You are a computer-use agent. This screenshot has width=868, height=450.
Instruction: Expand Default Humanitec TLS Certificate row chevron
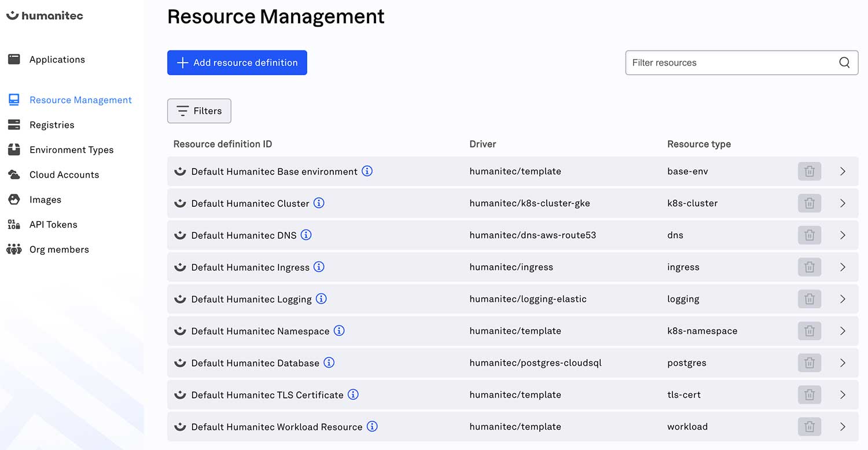click(x=843, y=394)
